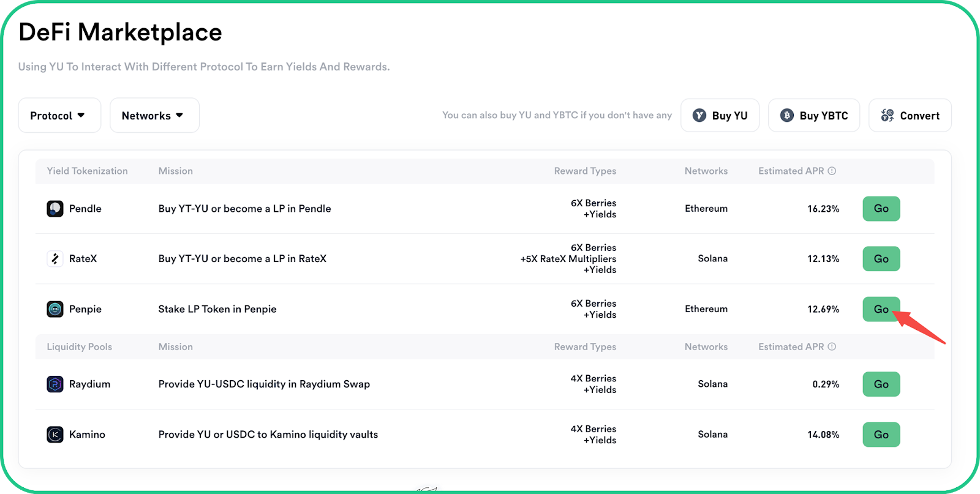Click the info icon beside Liquidity Pools Estimated APR
The image size is (980, 494).
click(x=832, y=346)
